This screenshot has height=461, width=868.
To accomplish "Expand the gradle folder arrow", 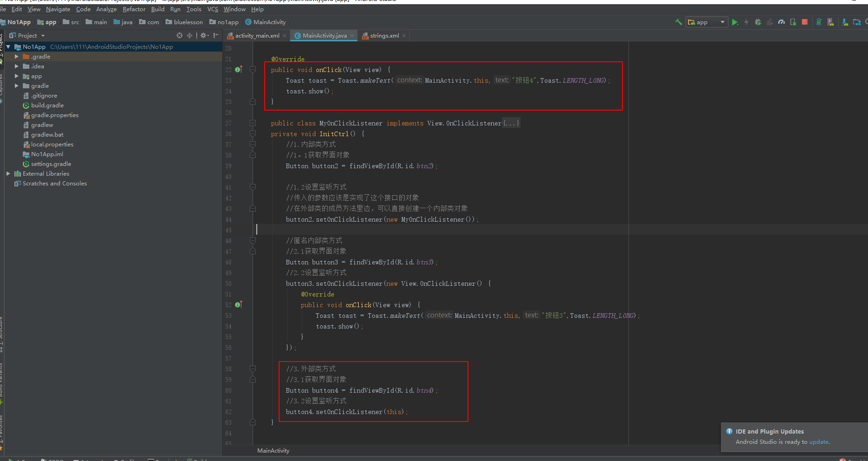I will 17,86.
